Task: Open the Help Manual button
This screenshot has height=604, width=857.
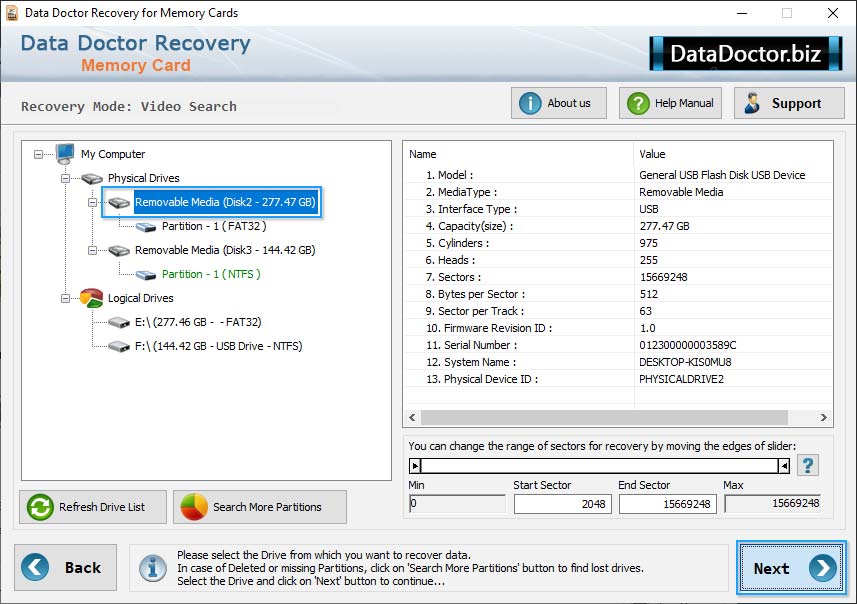Action: (x=670, y=103)
